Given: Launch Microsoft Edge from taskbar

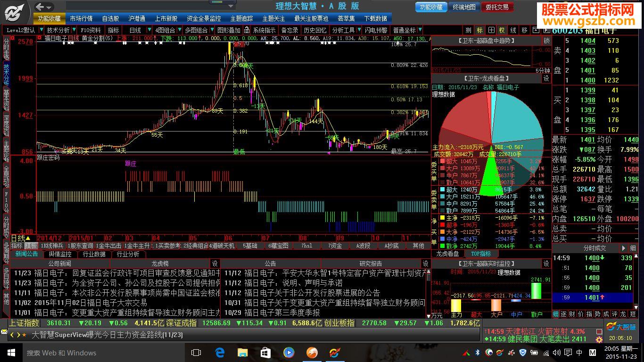Looking at the screenshot, I should 220,353.
